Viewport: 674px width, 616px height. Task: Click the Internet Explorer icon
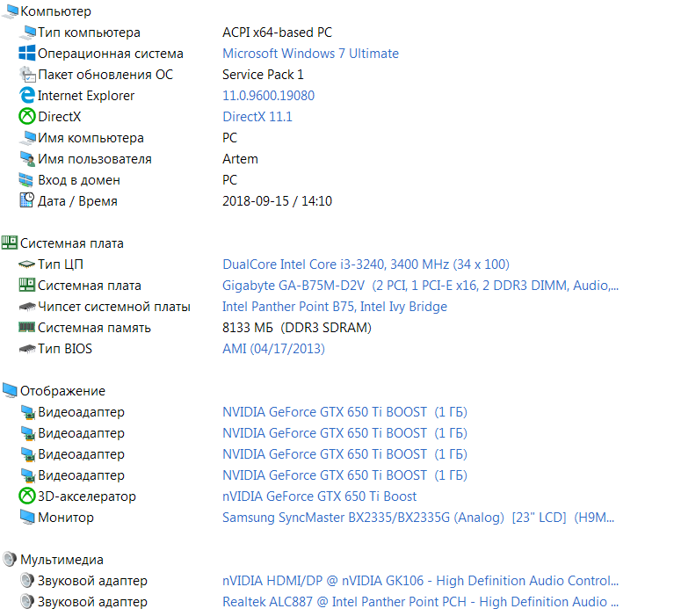(x=26, y=96)
